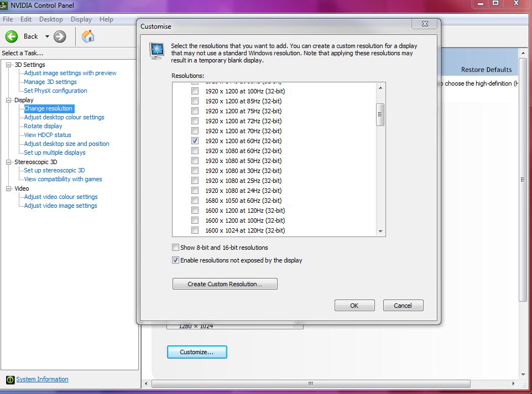Click the monitor icon in Customise dialog
The height and width of the screenshot is (394, 532).
[x=157, y=51]
